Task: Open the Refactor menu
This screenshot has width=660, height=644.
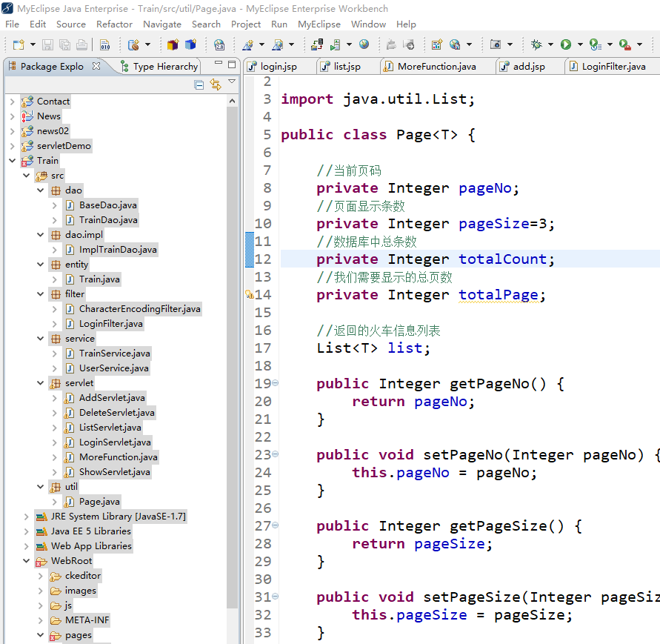Action: pos(115,24)
